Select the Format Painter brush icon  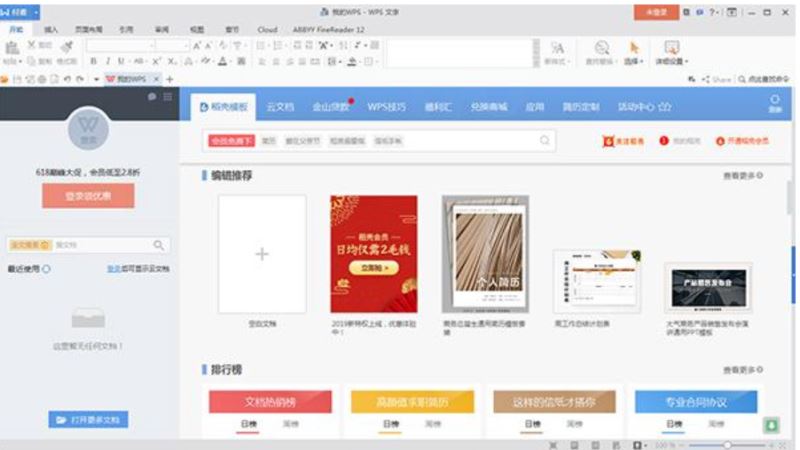click(x=67, y=47)
